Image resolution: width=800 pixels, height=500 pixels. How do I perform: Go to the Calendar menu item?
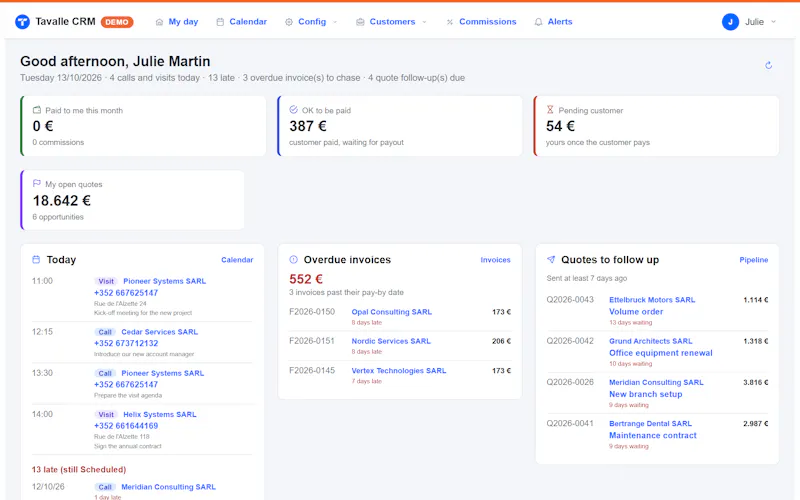coord(242,22)
